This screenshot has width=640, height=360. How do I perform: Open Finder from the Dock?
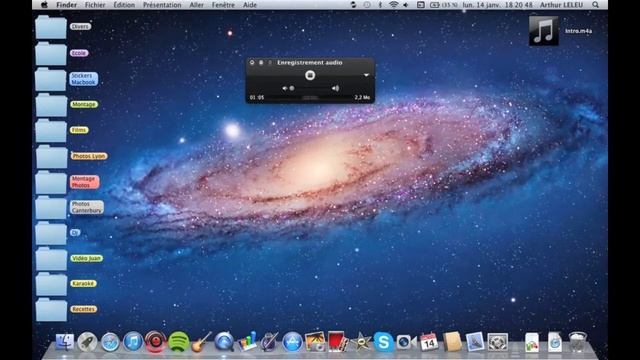click(x=64, y=342)
